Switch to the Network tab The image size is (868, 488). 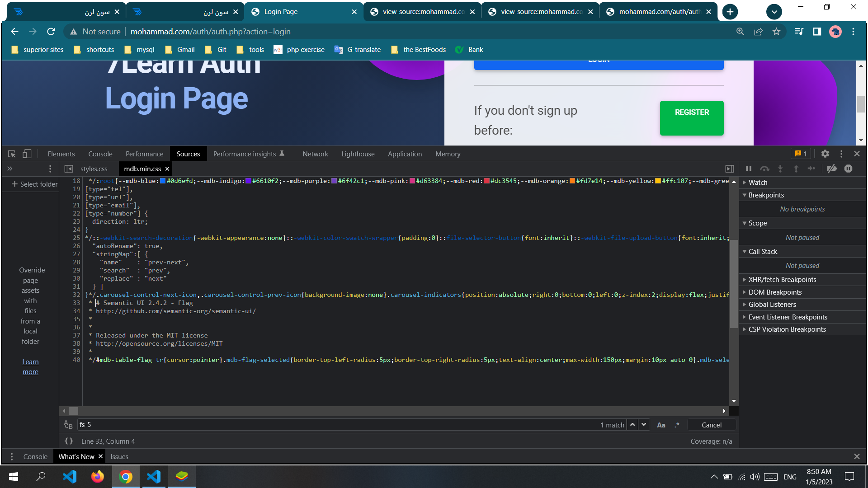click(x=315, y=154)
